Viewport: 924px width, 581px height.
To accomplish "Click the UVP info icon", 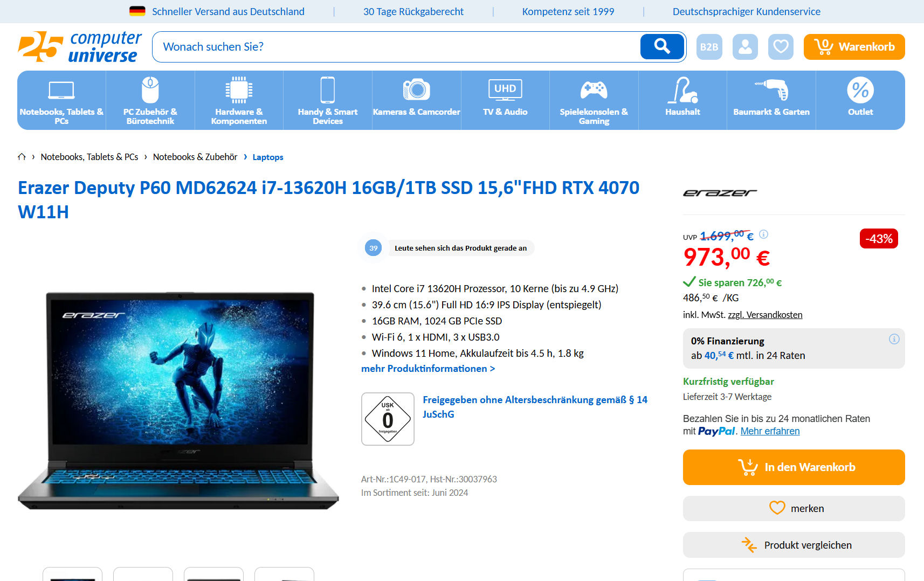I will point(763,234).
